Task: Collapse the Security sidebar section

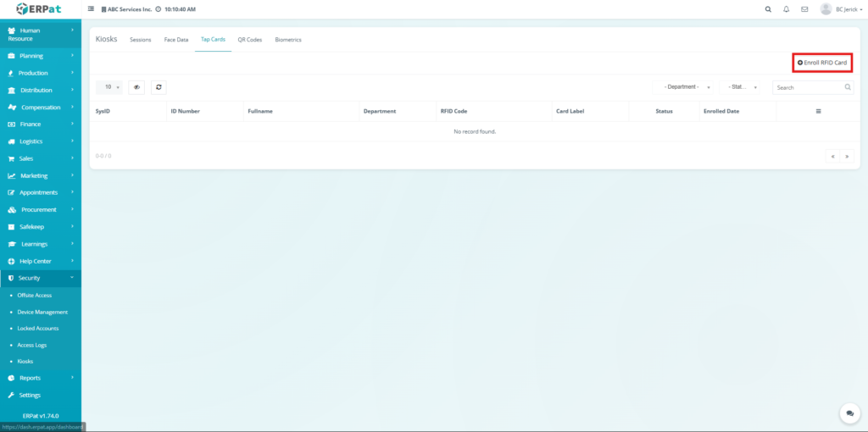Action: 41,278
